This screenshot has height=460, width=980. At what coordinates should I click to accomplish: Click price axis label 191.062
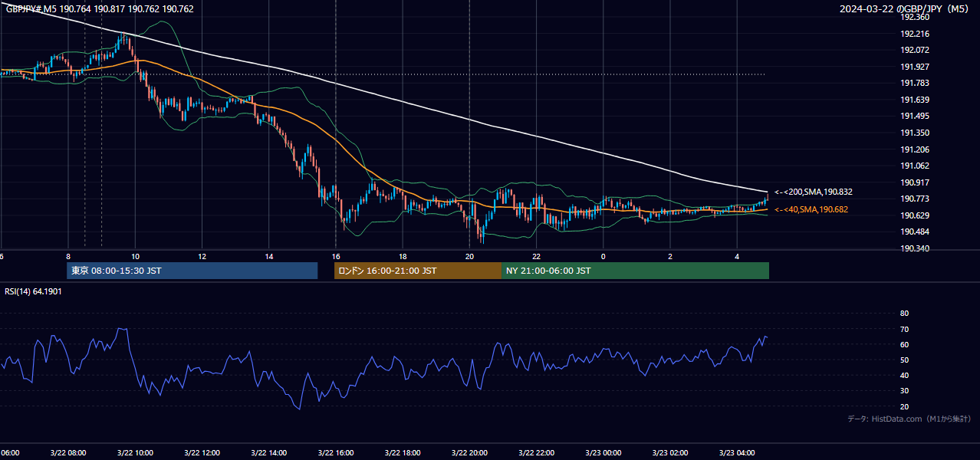pos(914,166)
